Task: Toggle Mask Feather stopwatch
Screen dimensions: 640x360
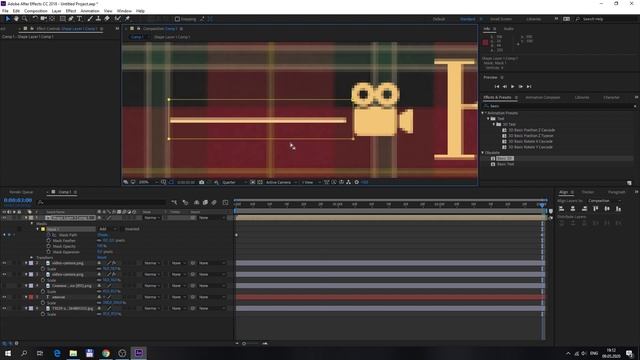Action: click(49, 240)
